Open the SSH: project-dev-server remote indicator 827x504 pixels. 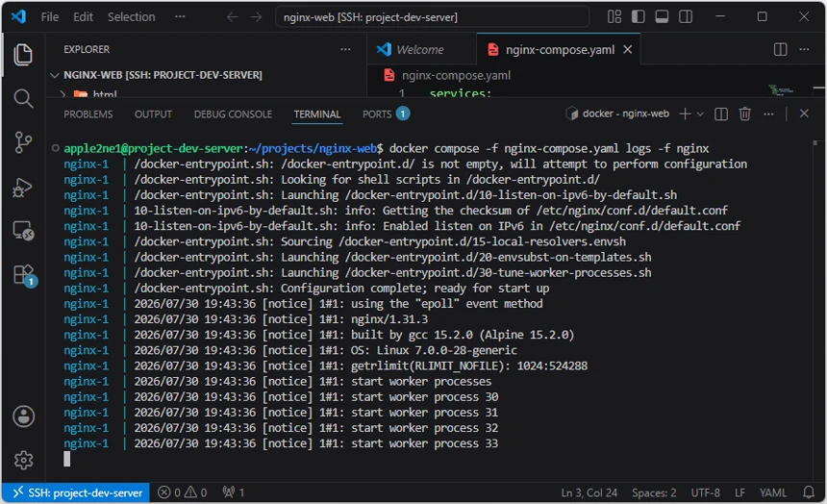(x=77, y=492)
